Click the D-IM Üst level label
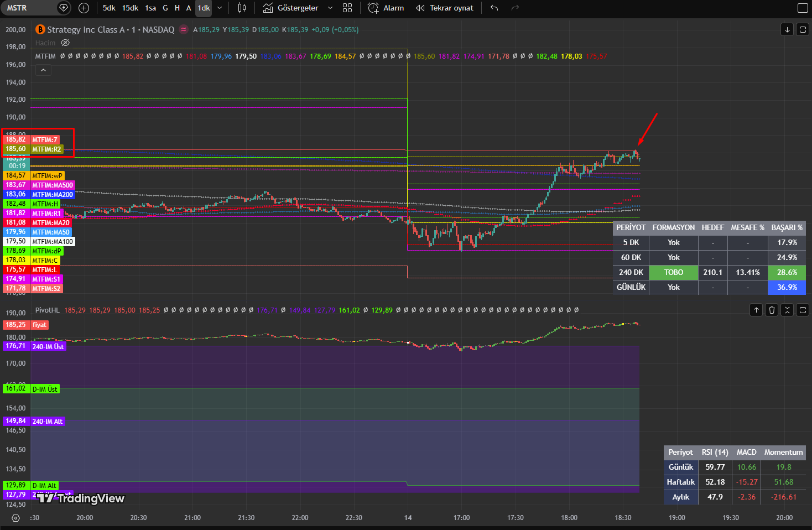 click(45, 389)
